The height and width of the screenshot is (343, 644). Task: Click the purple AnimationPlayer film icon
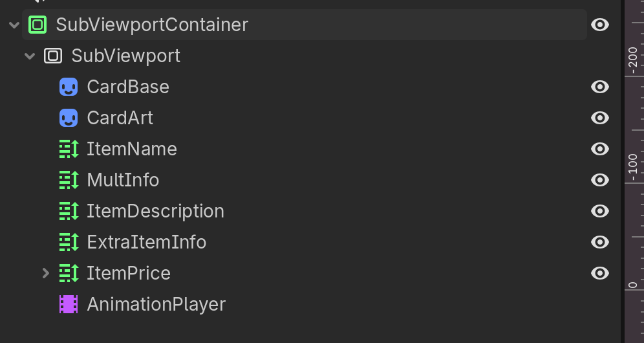coord(69,304)
